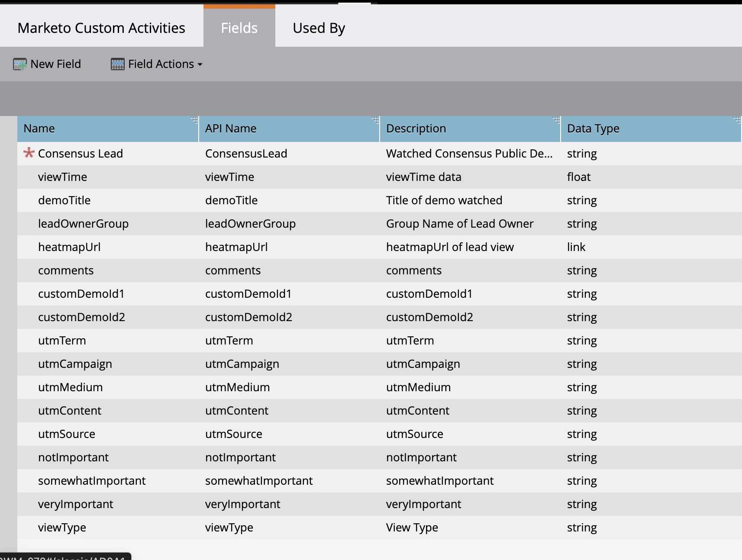Click the Field Actions grid icon
This screenshot has height=560, width=742.
[117, 64]
